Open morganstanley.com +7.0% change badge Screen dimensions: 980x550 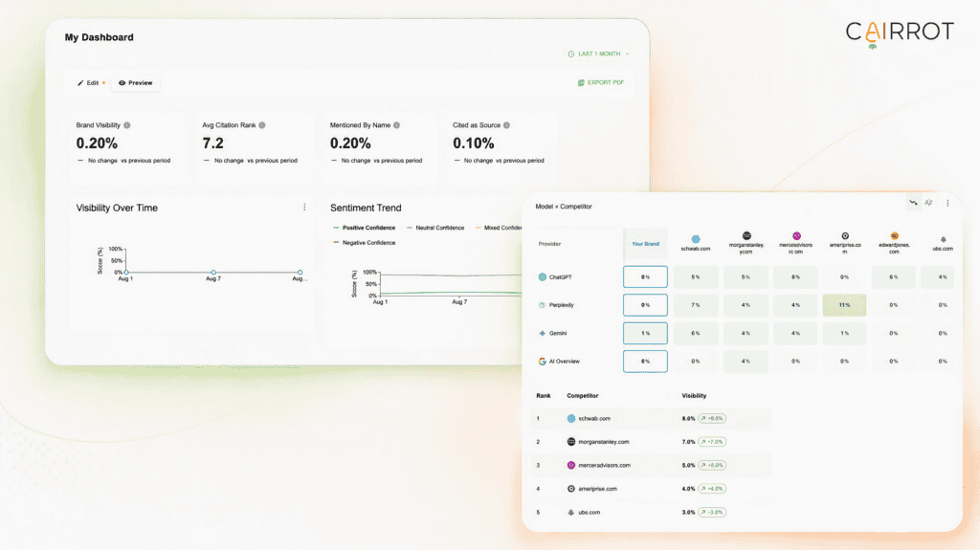point(712,442)
